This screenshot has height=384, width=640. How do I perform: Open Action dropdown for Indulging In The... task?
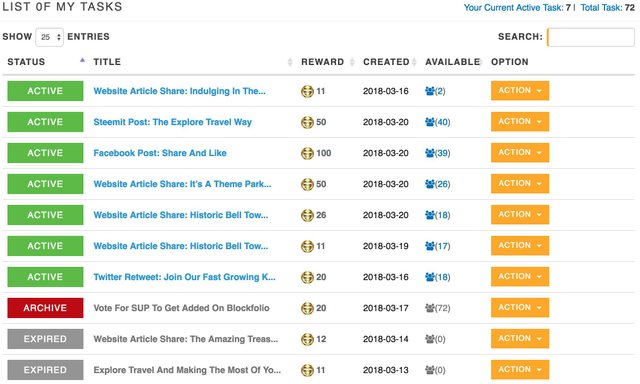[x=520, y=91]
